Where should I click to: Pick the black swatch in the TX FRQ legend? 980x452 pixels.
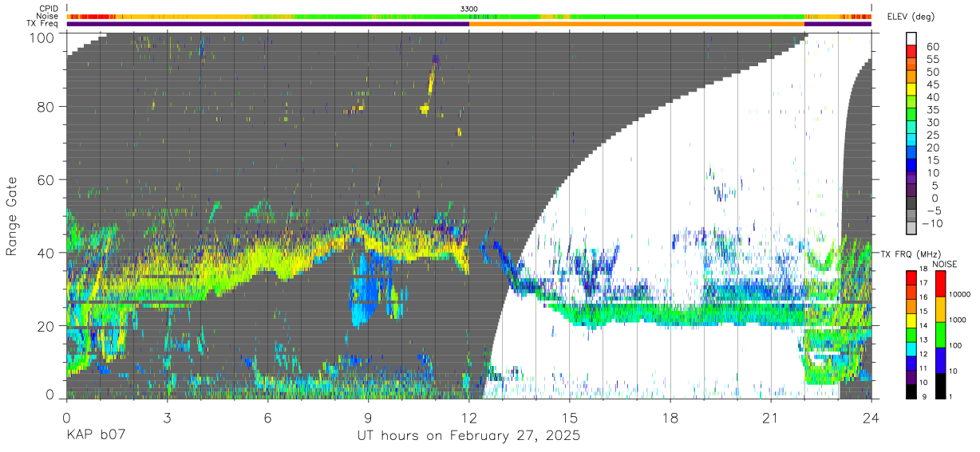[x=912, y=391]
